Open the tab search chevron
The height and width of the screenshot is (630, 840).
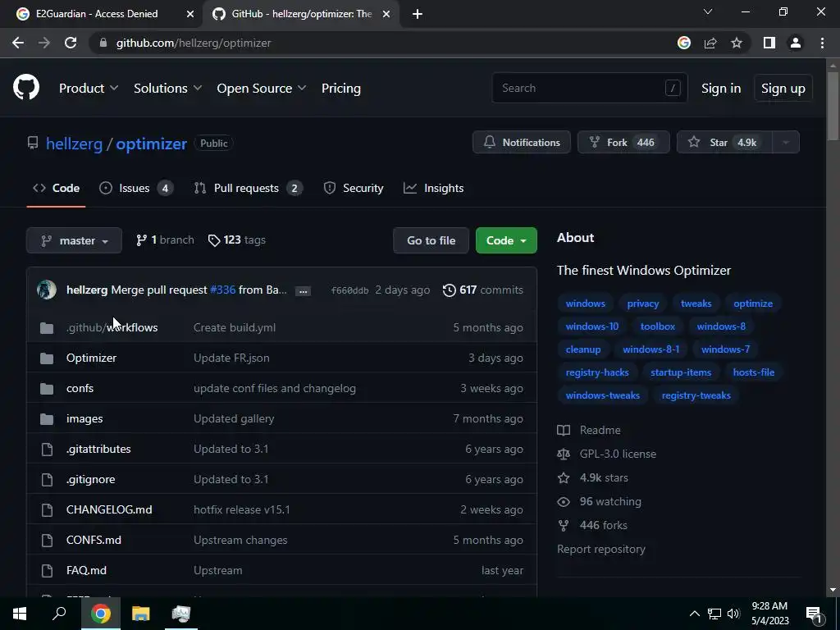pos(708,11)
